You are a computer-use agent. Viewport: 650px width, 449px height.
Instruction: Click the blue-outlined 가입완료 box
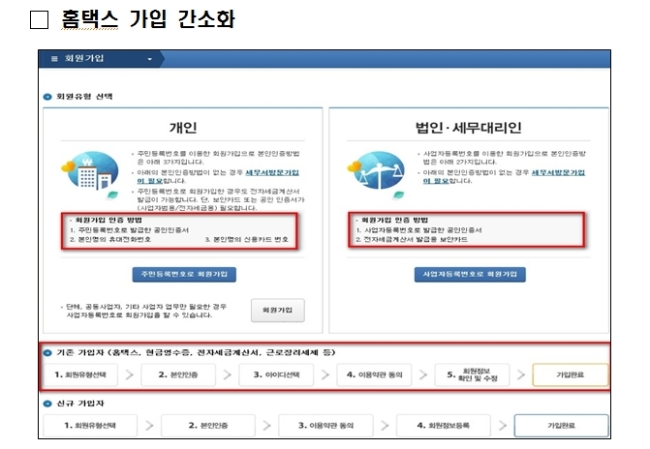[x=561, y=425]
